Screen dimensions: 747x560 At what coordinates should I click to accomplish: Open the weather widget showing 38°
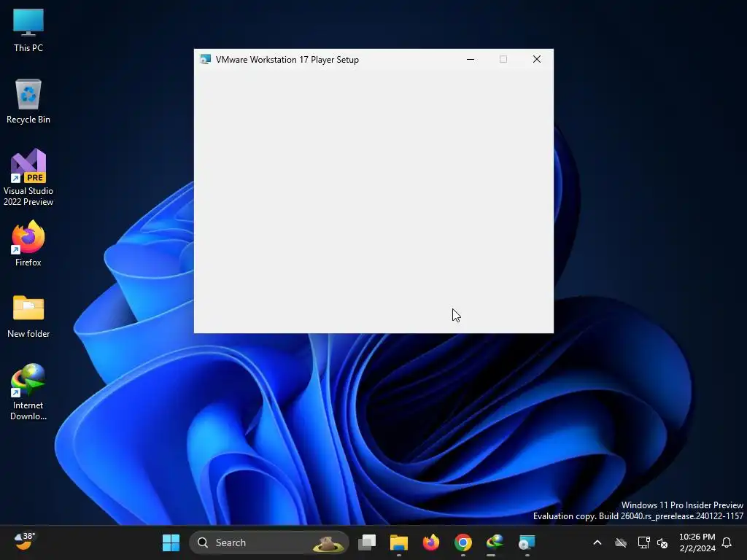tap(24, 542)
